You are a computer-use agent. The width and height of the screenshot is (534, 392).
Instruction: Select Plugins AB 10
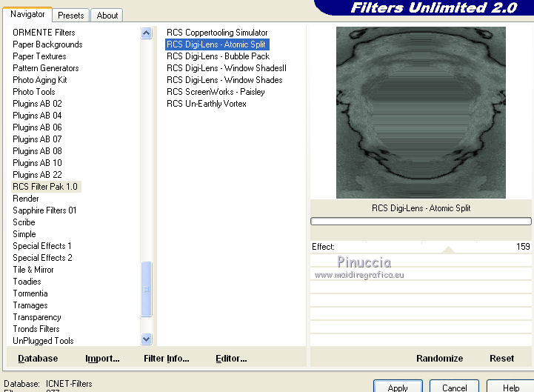tap(37, 163)
